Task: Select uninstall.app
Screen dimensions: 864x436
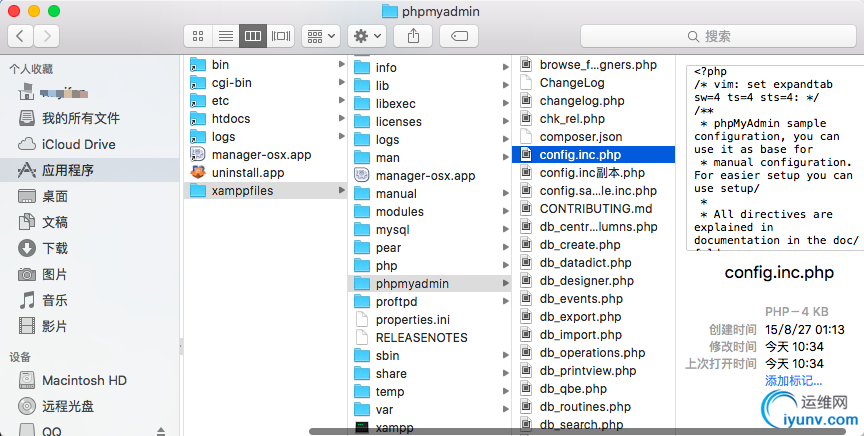Action: [x=265, y=173]
